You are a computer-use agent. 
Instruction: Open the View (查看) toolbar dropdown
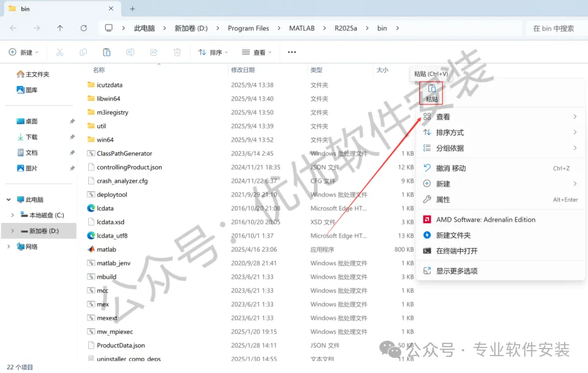pos(257,52)
